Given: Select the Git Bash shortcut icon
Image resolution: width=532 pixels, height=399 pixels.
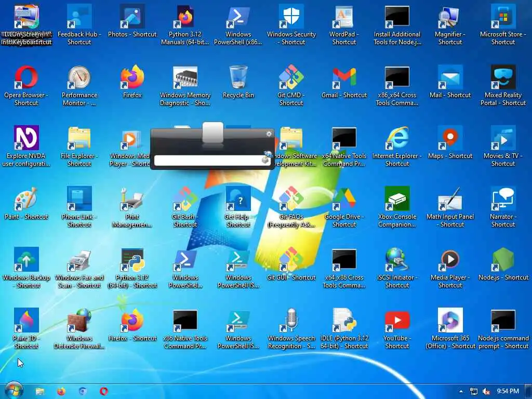Looking at the screenshot, I should point(185,207).
